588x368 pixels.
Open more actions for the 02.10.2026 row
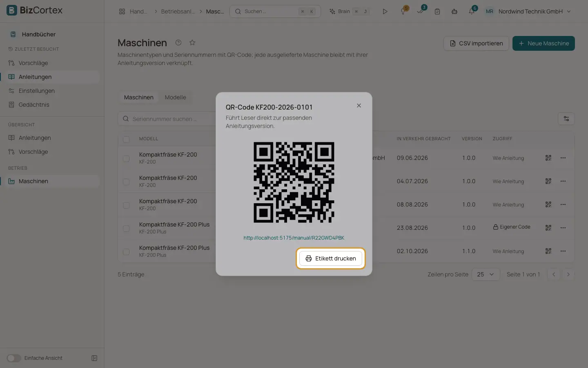tap(563, 251)
